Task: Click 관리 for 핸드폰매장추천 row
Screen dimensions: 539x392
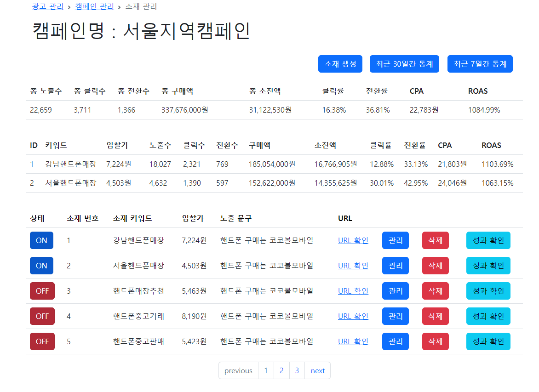Action: [396, 291]
